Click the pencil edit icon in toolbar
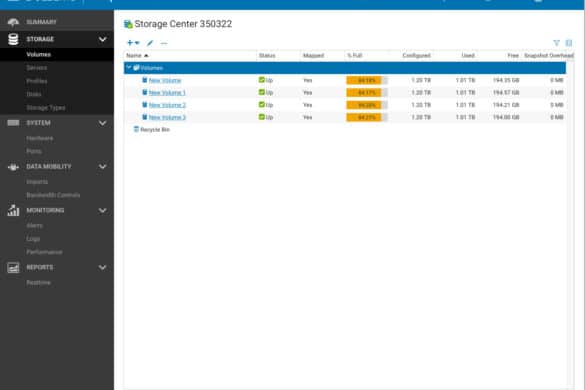Image resolution: width=585 pixels, height=390 pixels. click(150, 43)
